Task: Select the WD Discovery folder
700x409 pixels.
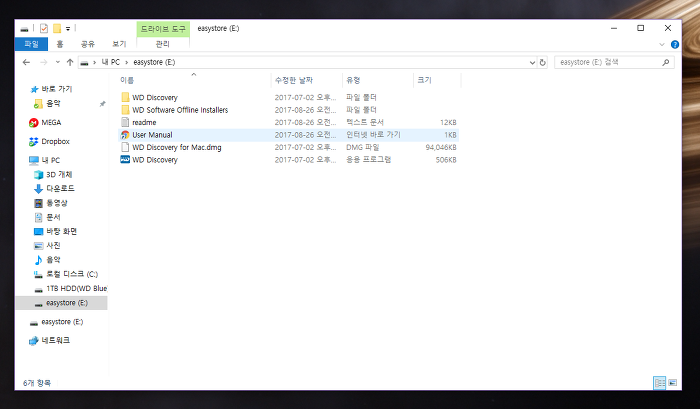Action: tap(154, 97)
